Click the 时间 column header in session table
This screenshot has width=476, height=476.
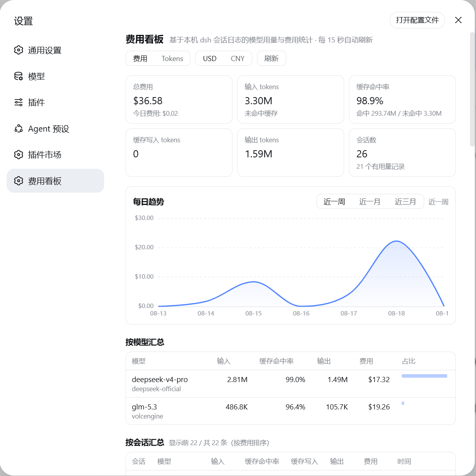pyautogui.click(x=404, y=461)
